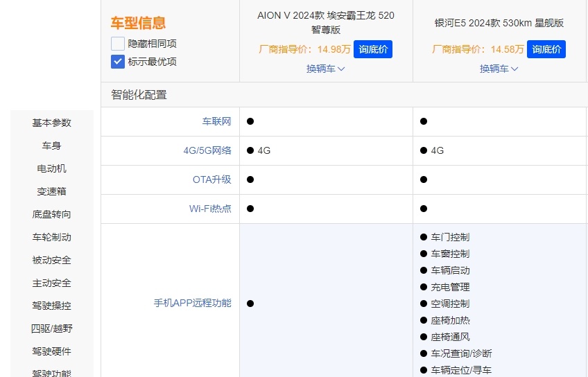
Task: Select 车轮制动 in the sidebar
Action: (52, 237)
